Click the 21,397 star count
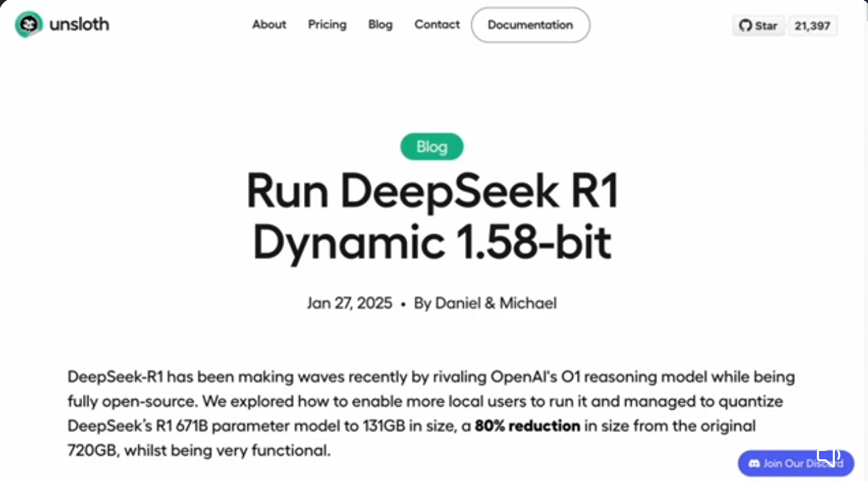 pyautogui.click(x=813, y=26)
